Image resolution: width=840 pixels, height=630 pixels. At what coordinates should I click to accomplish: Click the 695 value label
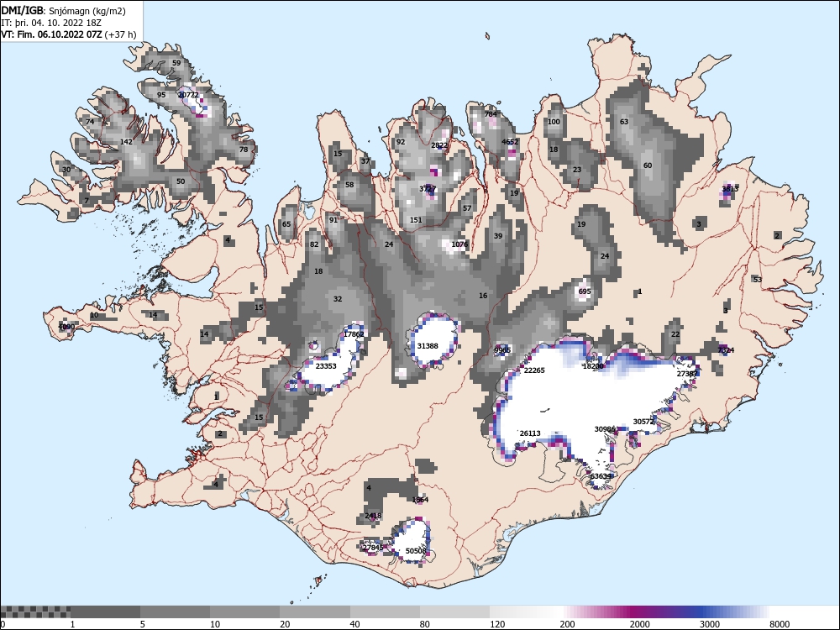585,291
